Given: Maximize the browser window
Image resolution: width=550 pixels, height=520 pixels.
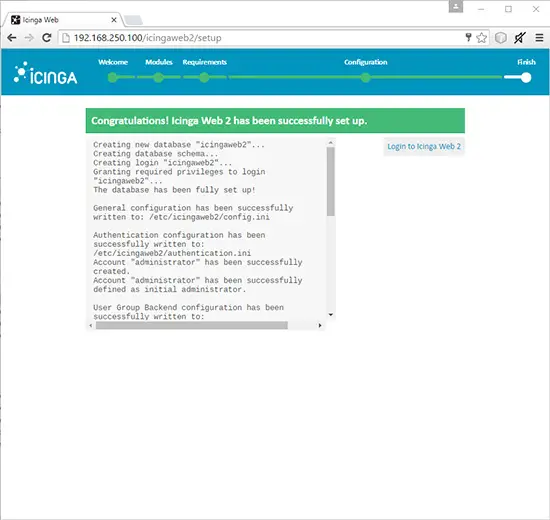Looking at the screenshot, I should [508, 9].
